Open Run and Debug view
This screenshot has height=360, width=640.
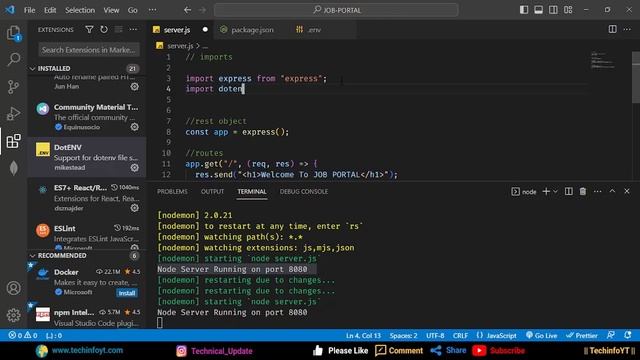point(13,113)
